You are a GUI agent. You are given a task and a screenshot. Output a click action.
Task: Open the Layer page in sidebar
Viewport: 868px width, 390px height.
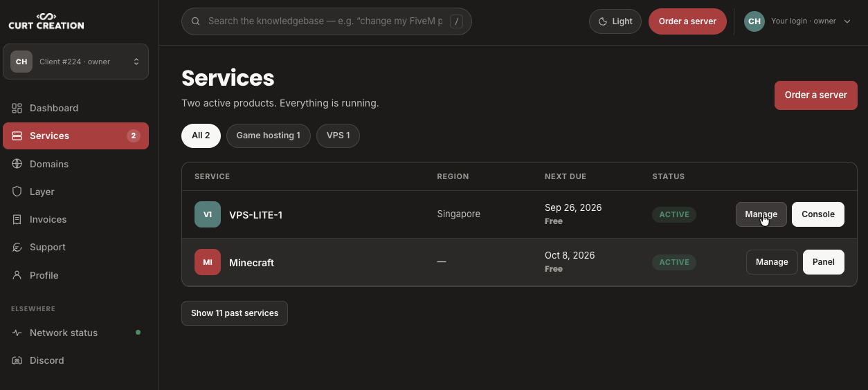[x=75, y=192]
